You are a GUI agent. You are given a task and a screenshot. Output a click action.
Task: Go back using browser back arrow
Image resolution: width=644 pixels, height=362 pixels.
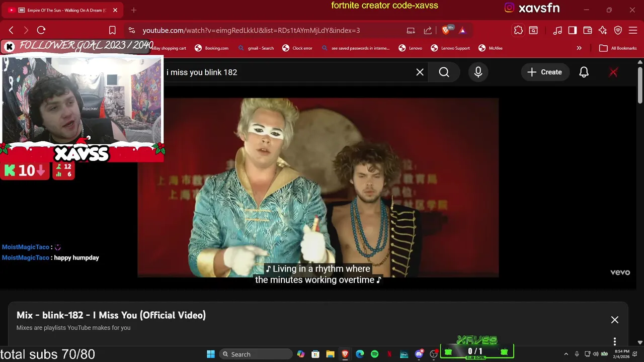(x=11, y=30)
